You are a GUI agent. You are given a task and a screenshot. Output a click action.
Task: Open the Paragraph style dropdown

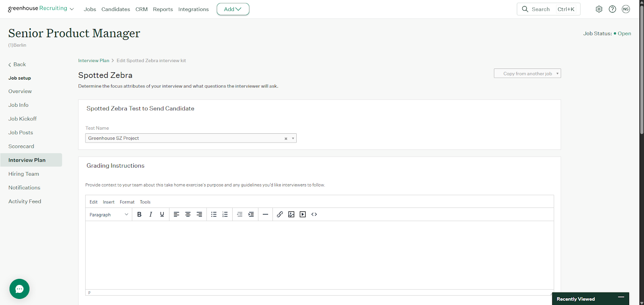click(109, 215)
